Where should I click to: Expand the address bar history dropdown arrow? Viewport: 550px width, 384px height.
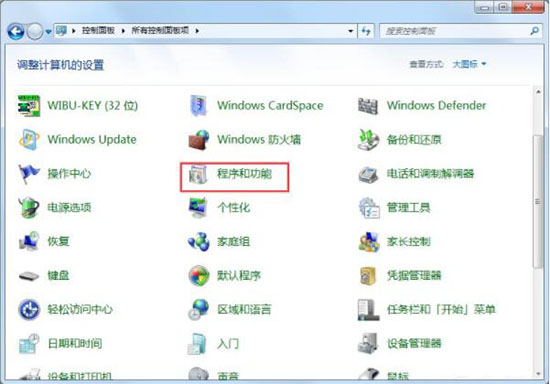[x=350, y=31]
